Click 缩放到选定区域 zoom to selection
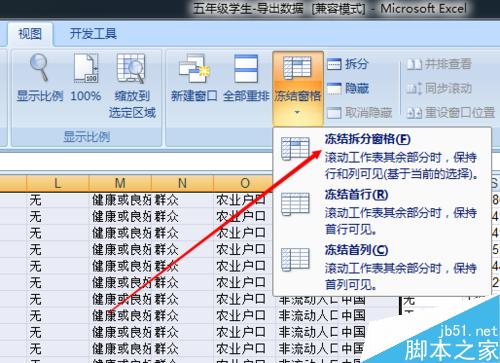500x363 pixels. click(132, 86)
